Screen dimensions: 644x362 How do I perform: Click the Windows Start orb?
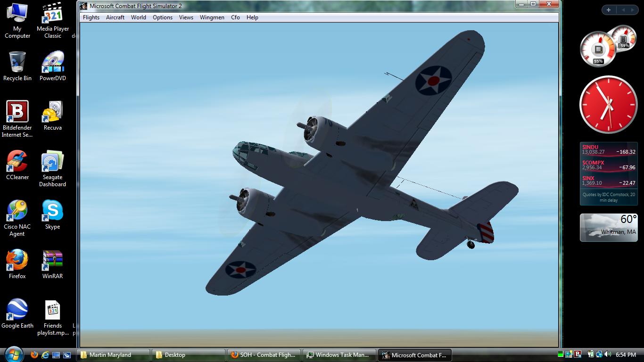pyautogui.click(x=13, y=354)
